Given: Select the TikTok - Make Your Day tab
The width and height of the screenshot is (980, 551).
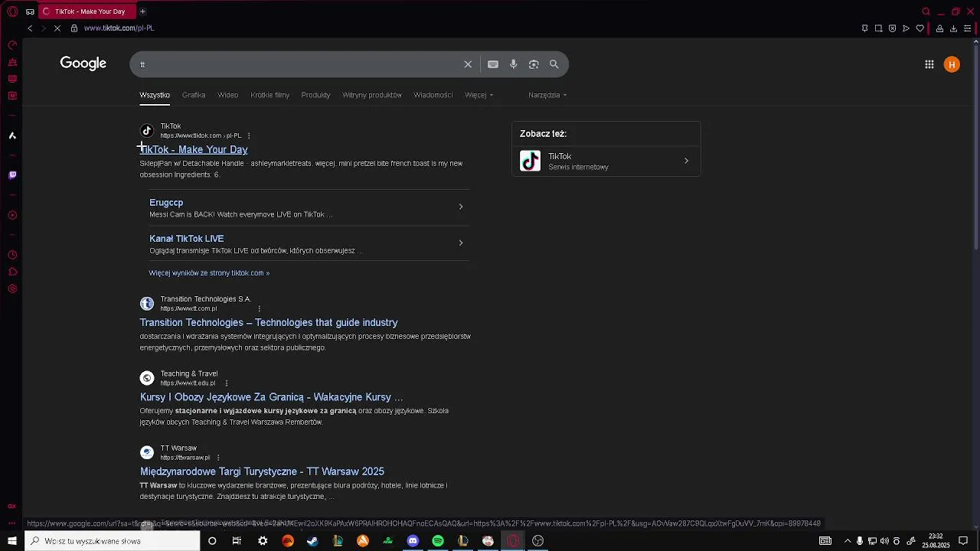Looking at the screenshot, I should tap(86, 11).
